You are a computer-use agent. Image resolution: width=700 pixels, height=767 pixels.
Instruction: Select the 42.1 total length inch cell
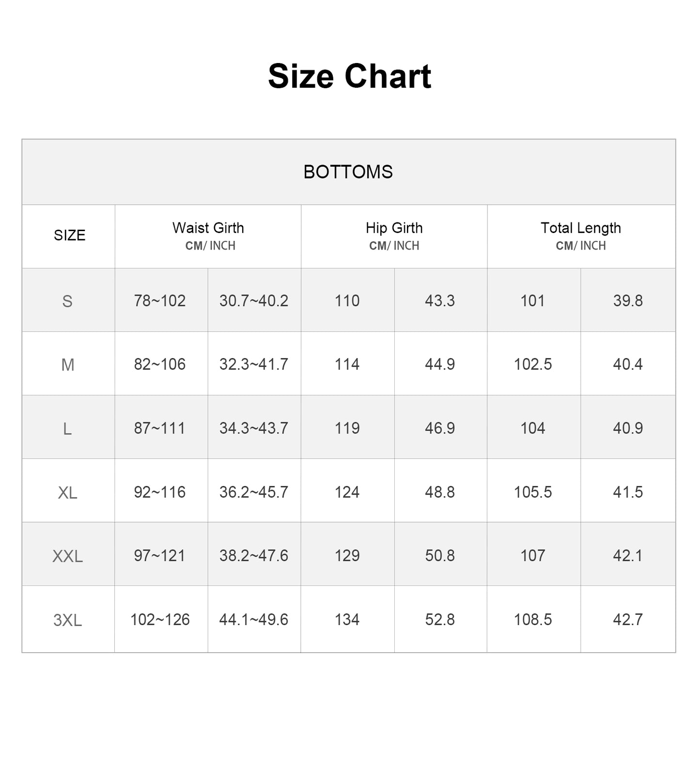click(x=628, y=556)
